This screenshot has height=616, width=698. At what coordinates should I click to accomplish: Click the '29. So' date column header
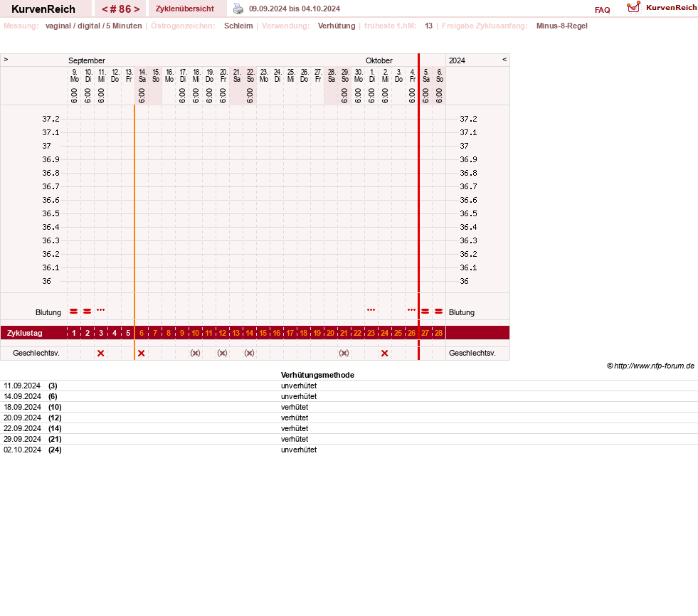345,75
